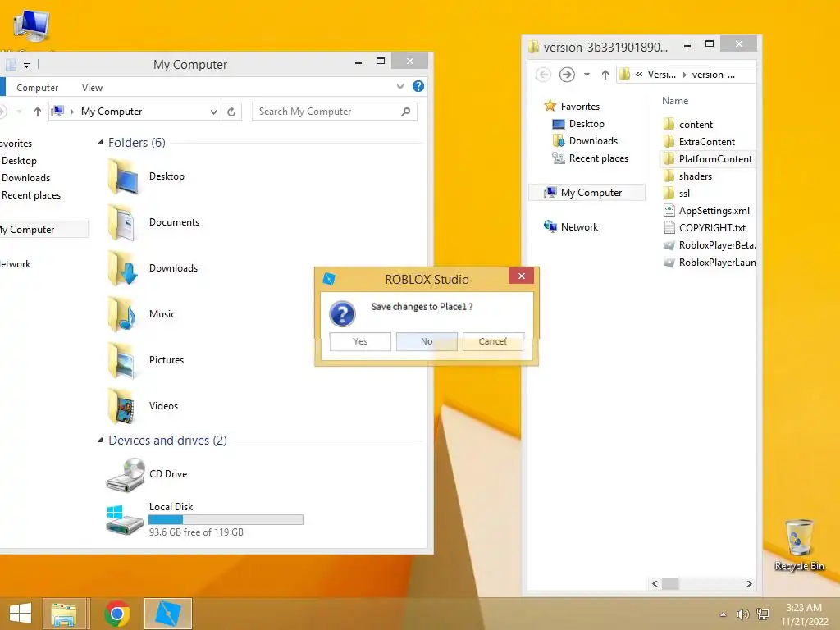Select the shaders folder

[x=688, y=176]
